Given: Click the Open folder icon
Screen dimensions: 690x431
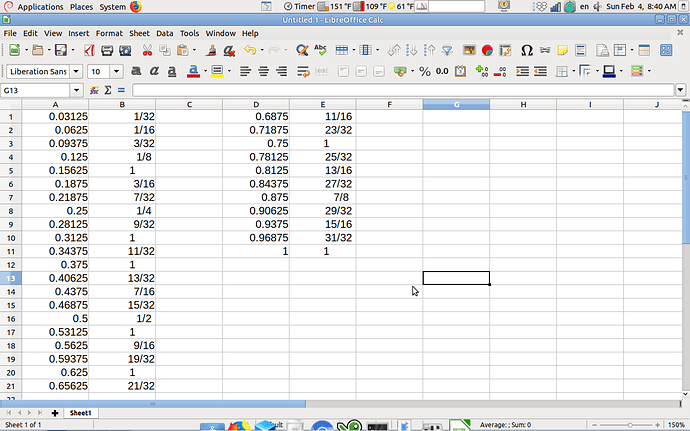Looking at the screenshot, I should pyautogui.click(x=38, y=50).
